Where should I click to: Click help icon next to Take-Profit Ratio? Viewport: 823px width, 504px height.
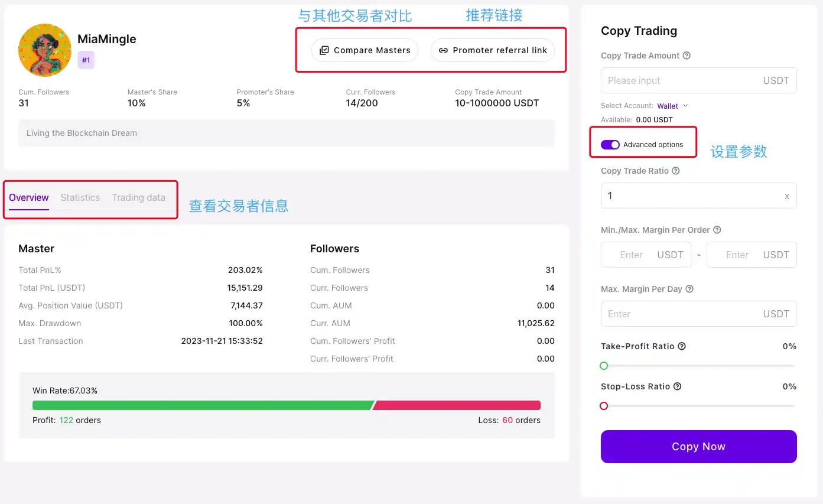tap(682, 346)
